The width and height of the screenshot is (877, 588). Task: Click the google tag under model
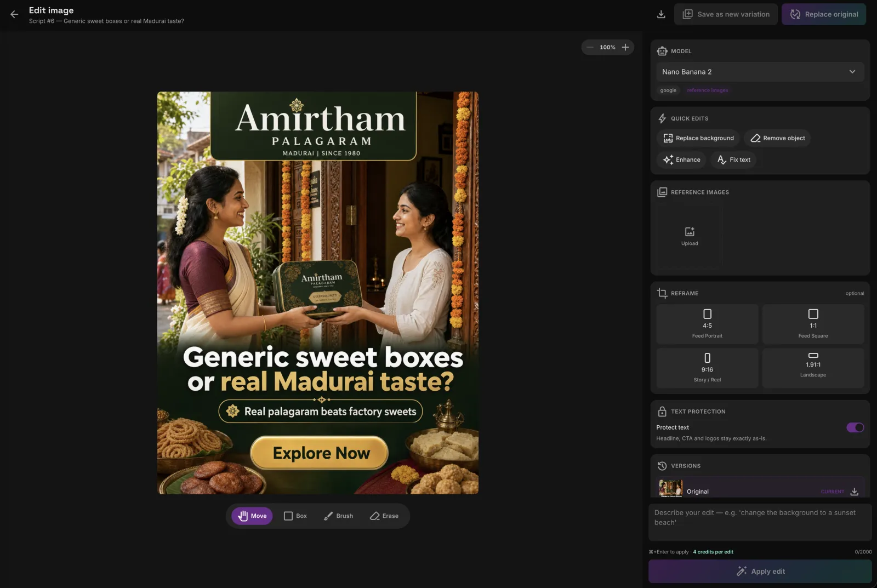click(668, 90)
